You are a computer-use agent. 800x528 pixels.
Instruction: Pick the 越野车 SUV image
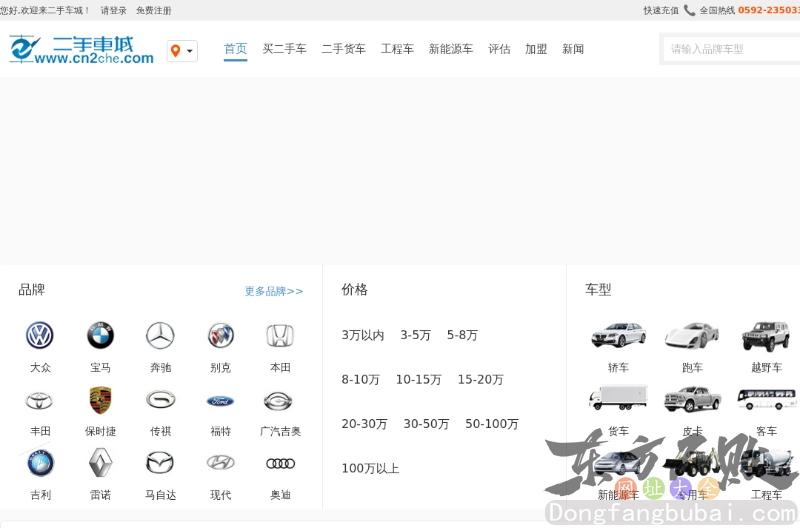coord(765,336)
